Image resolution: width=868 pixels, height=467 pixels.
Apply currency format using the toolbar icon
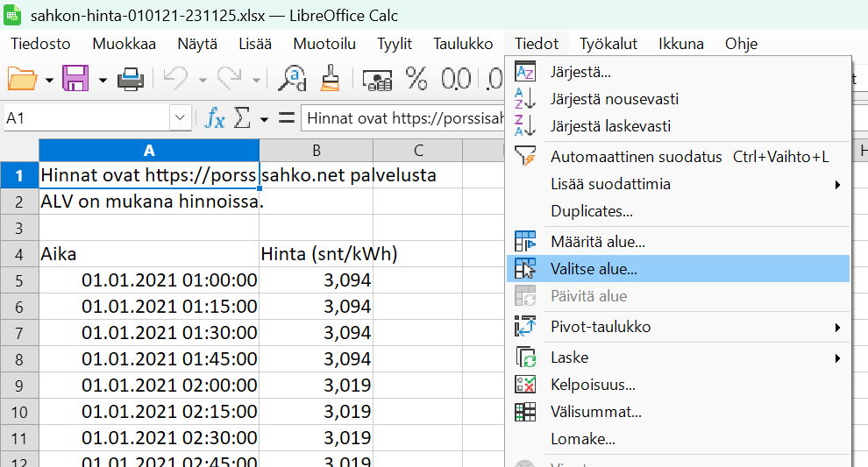pyautogui.click(x=377, y=81)
